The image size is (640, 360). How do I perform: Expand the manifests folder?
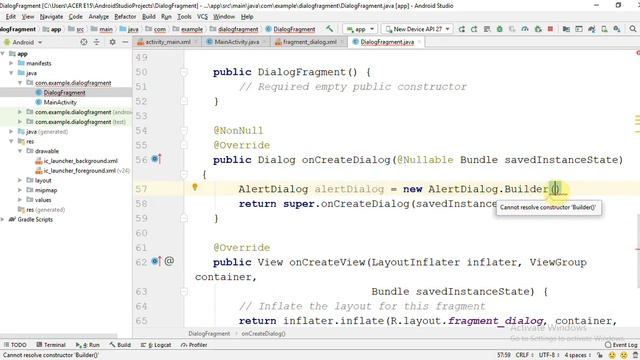point(11,63)
